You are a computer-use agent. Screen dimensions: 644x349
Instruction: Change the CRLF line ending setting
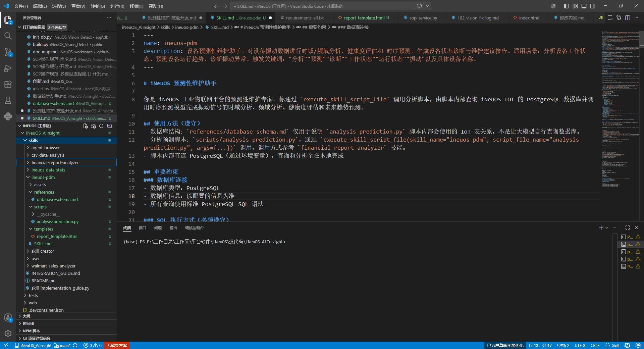[595, 345]
